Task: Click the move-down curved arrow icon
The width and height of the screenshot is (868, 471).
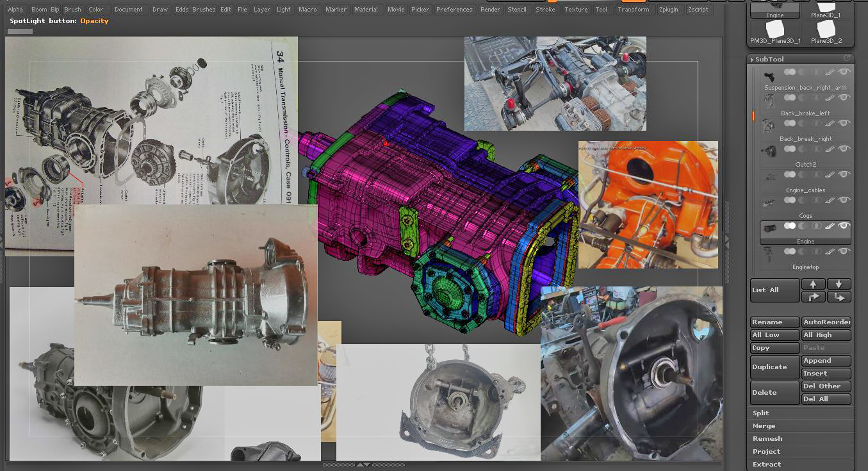Action: (x=839, y=297)
